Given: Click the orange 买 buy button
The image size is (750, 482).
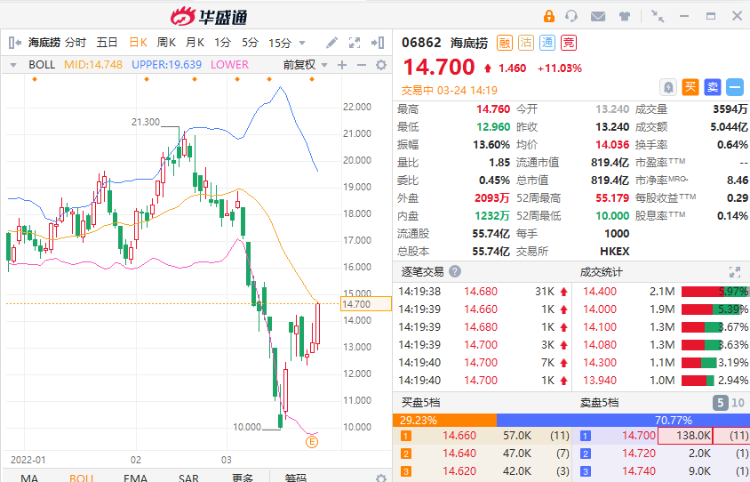Looking at the screenshot, I should coord(690,87).
